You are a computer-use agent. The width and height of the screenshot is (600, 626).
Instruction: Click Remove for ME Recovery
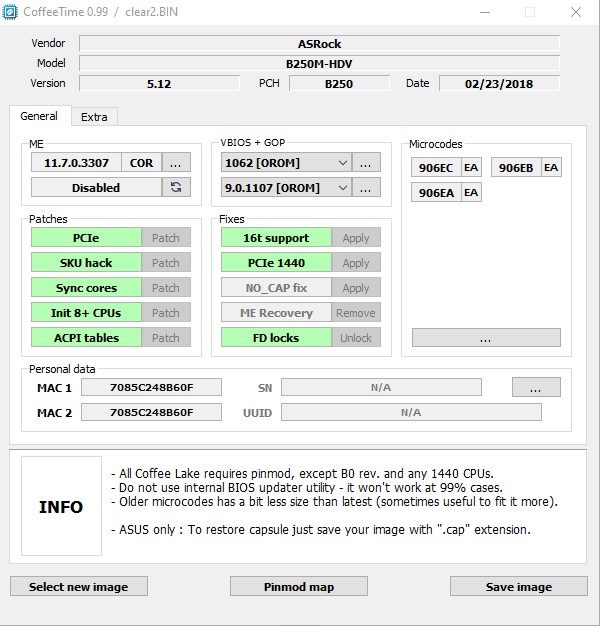[356, 313]
